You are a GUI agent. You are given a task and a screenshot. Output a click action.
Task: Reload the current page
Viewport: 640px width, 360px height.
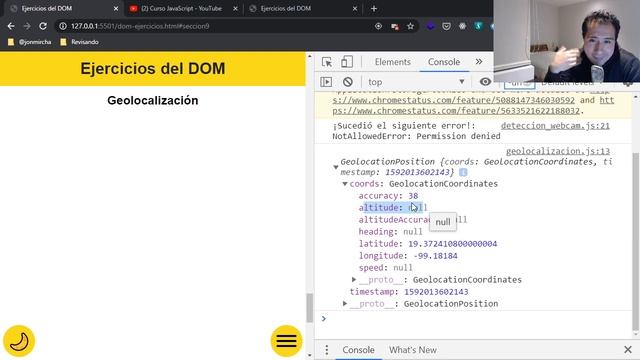pyautogui.click(x=43, y=26)
